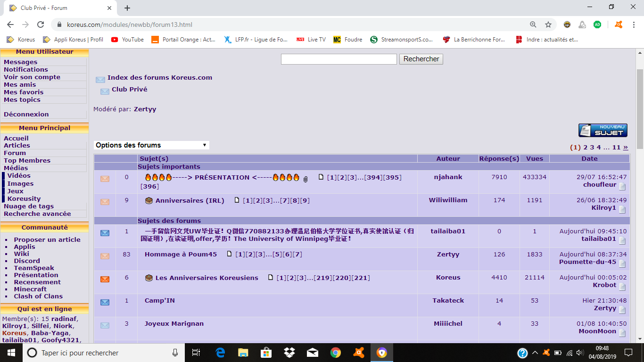
Task: Jump to page 396 of PRÉSENTATION topic
Action: coord(150,186)
